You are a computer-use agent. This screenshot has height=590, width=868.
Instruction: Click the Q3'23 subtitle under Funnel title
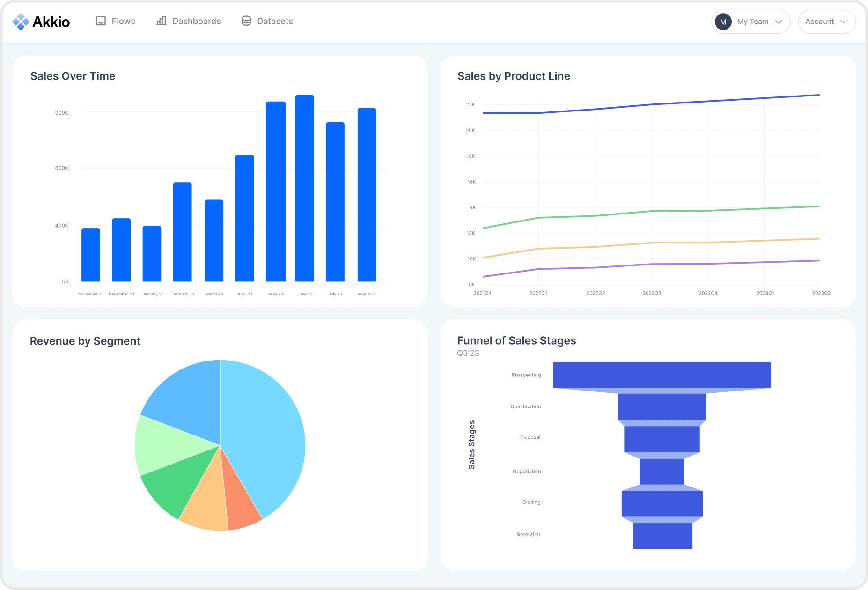pyautogui.click(x=468, y=353)
